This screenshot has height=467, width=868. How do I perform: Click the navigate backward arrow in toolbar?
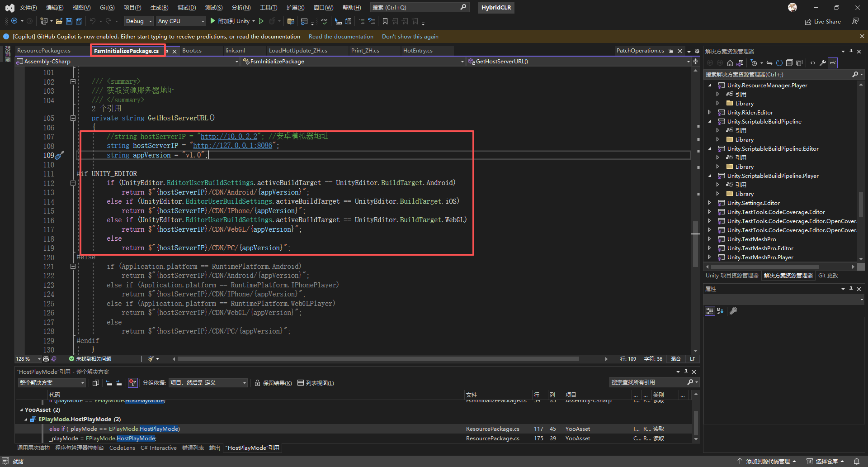(14, 21)
